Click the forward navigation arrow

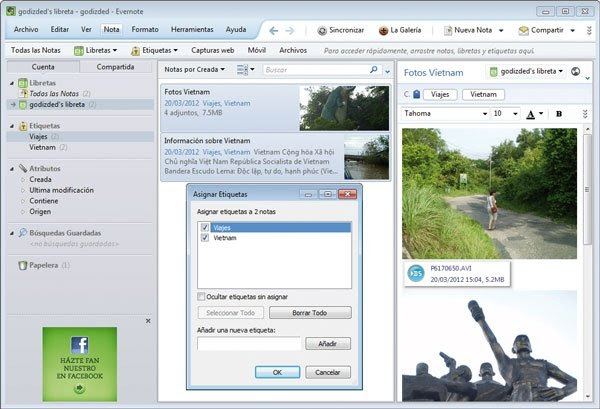click(290, 30)
